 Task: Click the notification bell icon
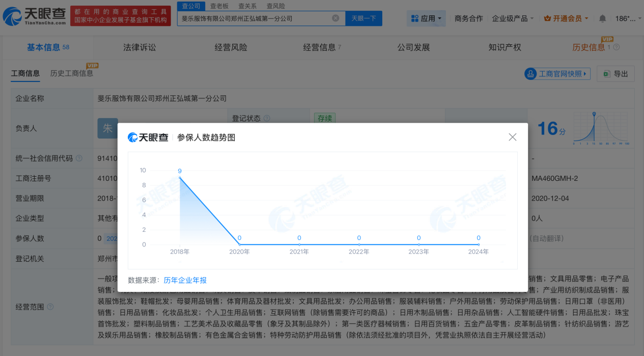click(602, 18)
